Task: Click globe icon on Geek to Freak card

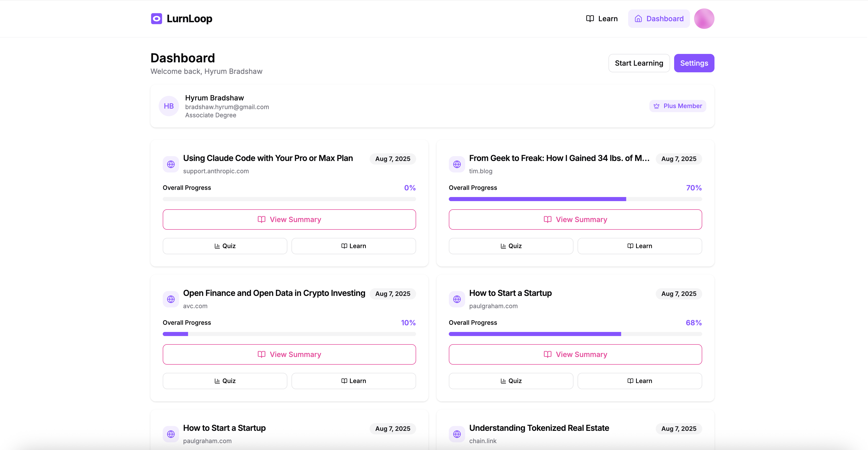Action: click(457, 165)
